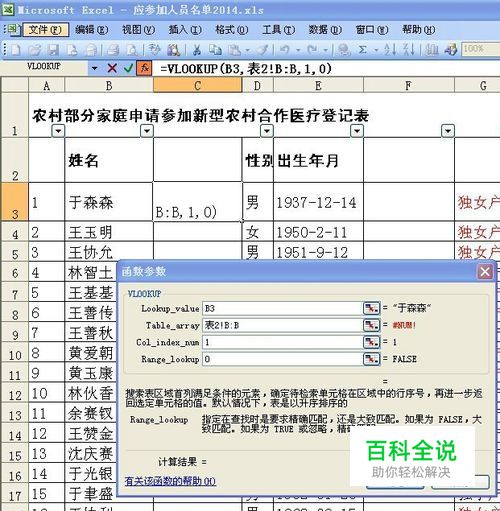Click the green Enter checkmark in formula bar

point(128,68)
